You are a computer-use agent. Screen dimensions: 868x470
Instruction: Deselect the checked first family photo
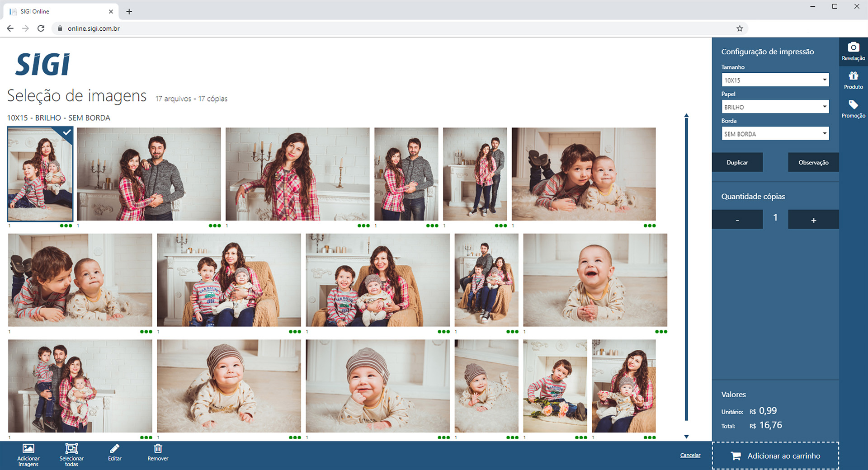coord(40,174)
